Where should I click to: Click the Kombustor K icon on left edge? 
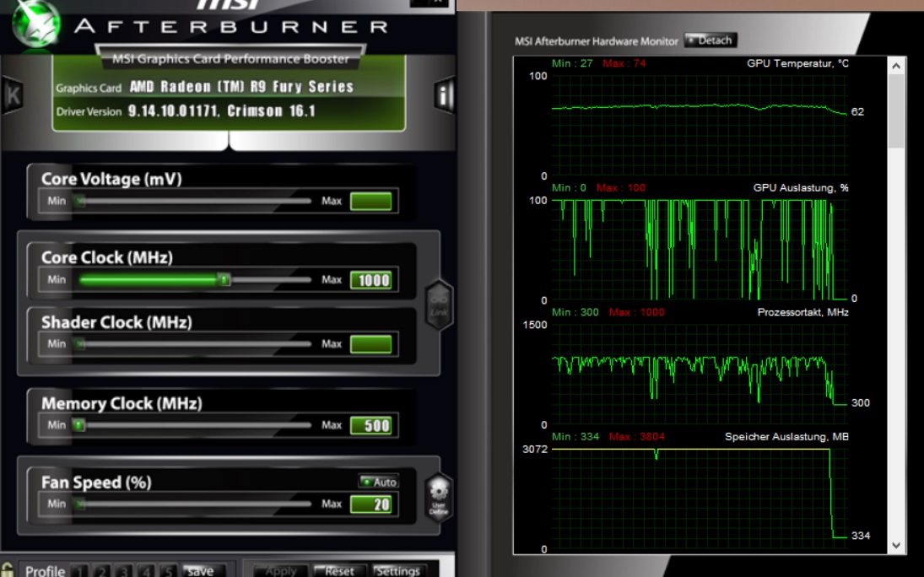pos(13,94)
